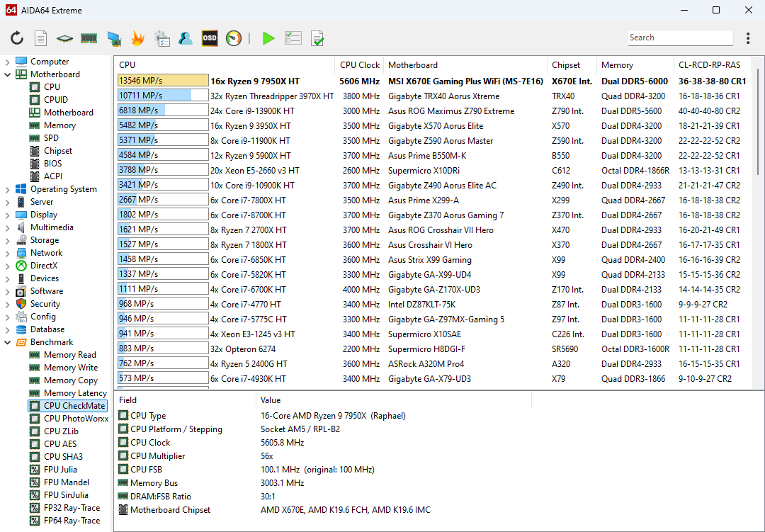This screenshot has width=765, height=532.
Task: Select CPU PhotoWorxx benchmark item
Action: (76, 419)
